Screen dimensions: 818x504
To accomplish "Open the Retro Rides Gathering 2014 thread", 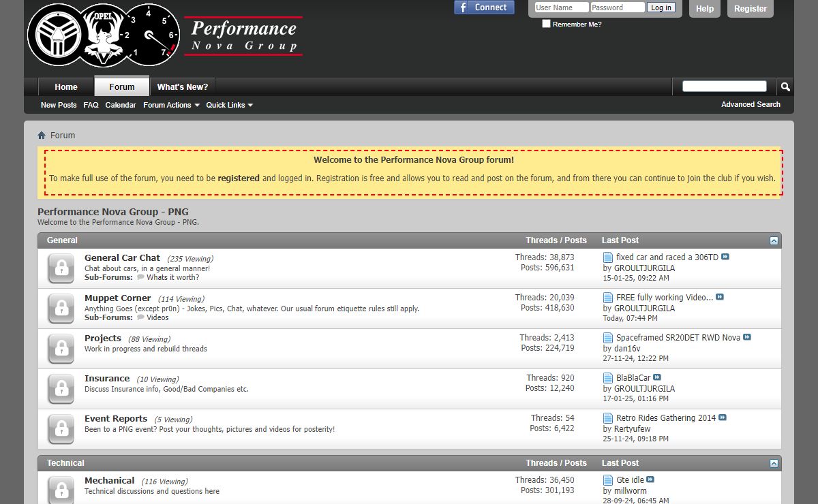I will (x=666, y=418).
